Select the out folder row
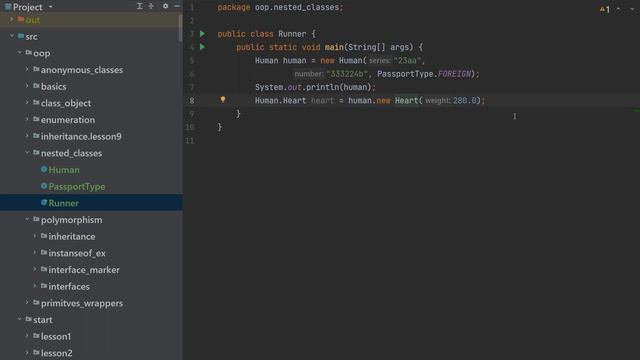This screenshot has width=640, height=360. [90, 20]
